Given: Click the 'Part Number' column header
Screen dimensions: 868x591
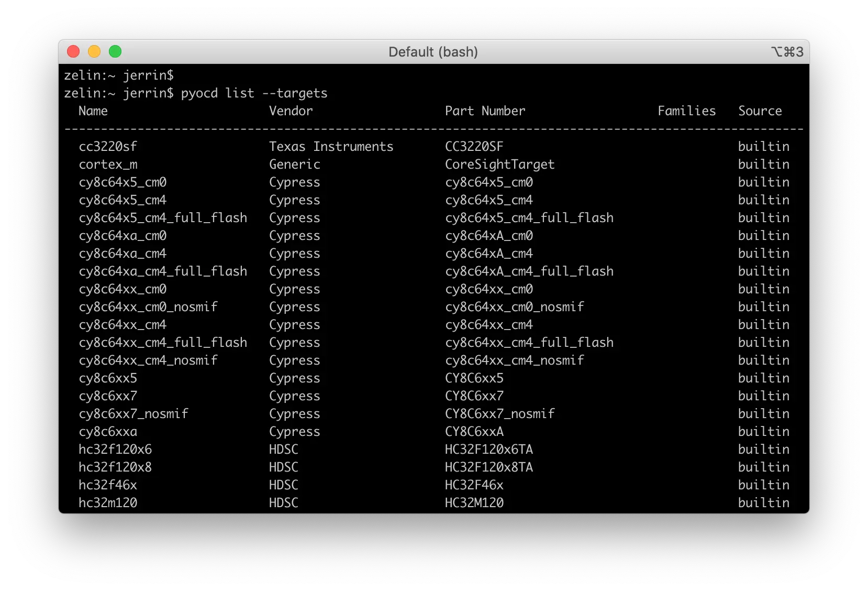Looking at the screenshot, I should 485,111.
